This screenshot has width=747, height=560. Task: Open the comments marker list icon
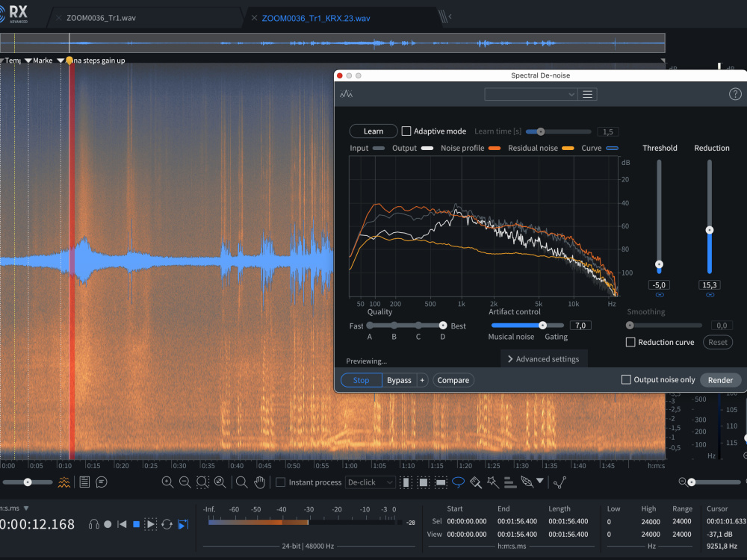pos(102,482)
